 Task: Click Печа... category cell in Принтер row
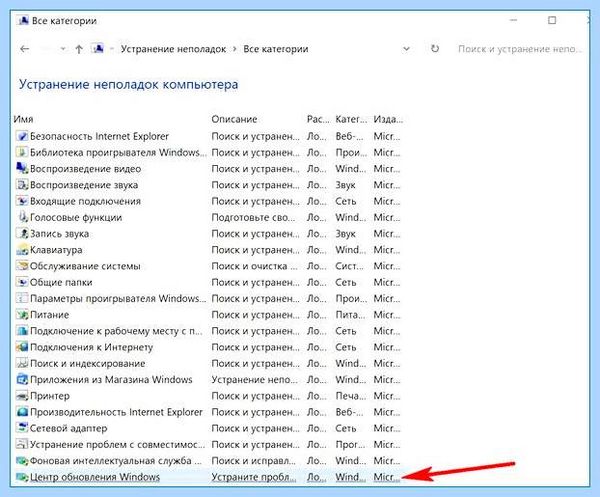[350, 396]
